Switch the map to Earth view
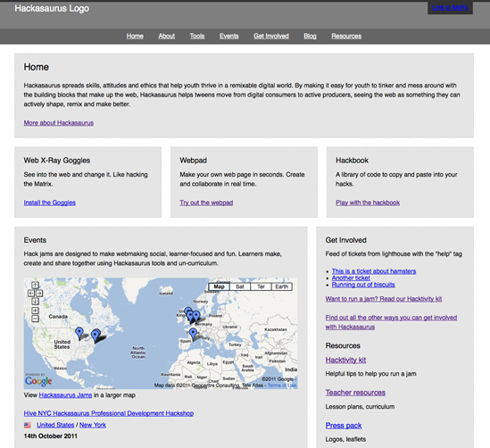490x448 pixels. click(x=282, y=286)
